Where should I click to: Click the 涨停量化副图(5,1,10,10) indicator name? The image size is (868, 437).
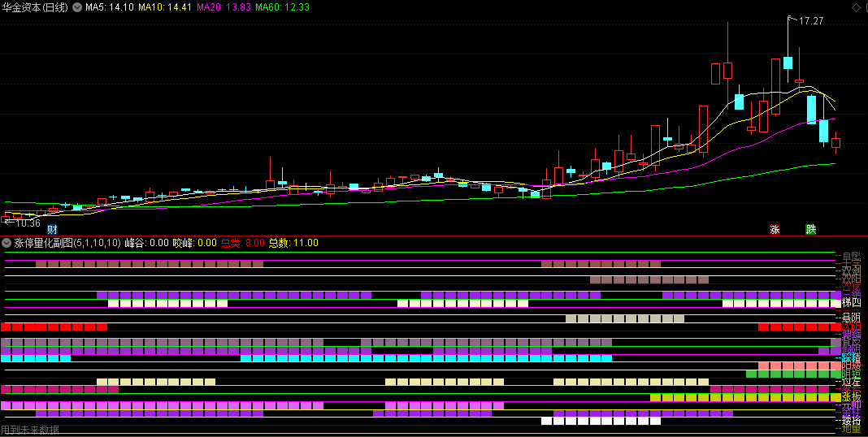click(x=67, y=243)
